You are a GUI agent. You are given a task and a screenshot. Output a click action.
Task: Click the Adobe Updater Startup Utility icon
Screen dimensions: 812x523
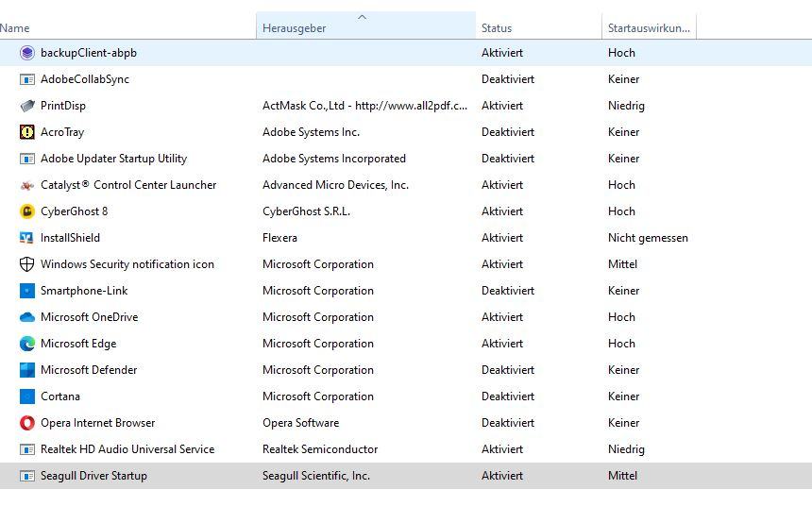pyautogui.click(x=27, y=159)
